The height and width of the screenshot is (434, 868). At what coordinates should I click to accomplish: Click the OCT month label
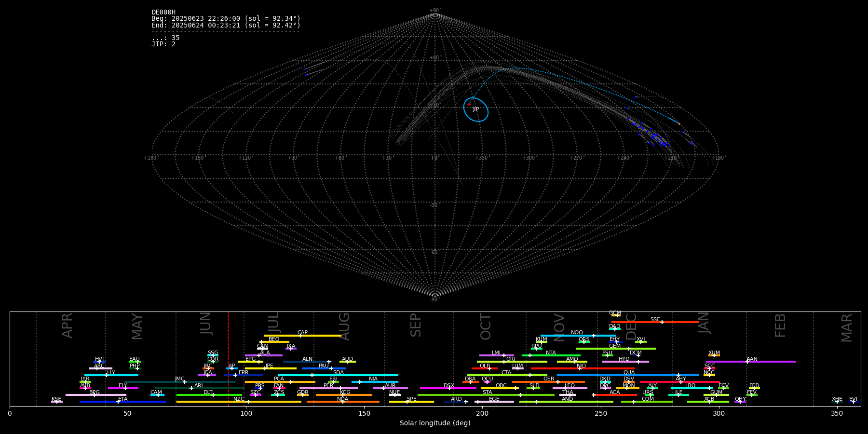pyautogui.click(x=486, y=326)
